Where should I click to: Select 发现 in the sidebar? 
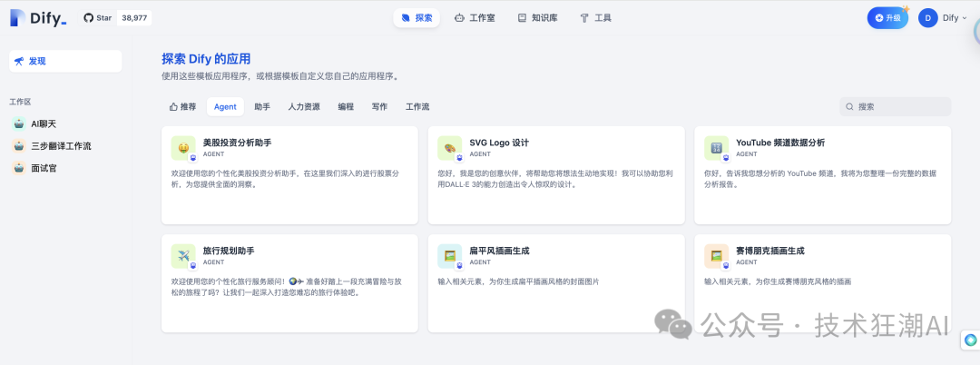click(65, 61)
